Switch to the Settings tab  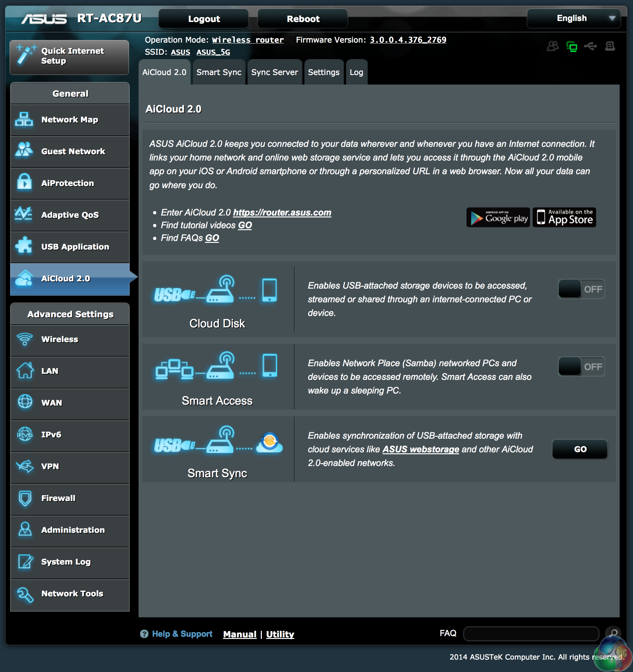pyautogui.click(x=323, y=72)
